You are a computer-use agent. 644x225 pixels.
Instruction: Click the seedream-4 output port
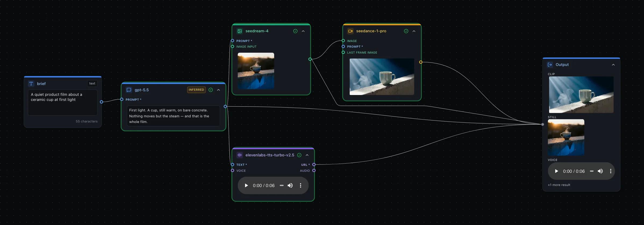tap(310, 59)
